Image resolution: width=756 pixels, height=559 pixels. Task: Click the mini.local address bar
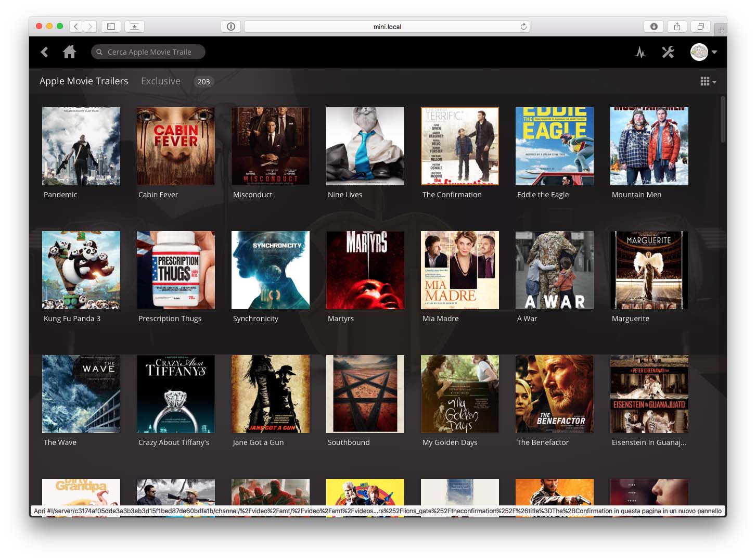click(387, 27)
